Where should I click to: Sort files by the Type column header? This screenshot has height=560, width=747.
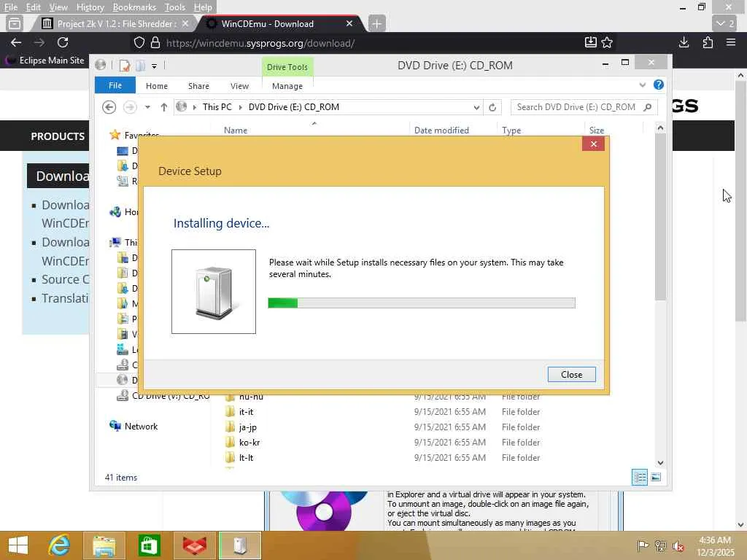coord(511,130)
